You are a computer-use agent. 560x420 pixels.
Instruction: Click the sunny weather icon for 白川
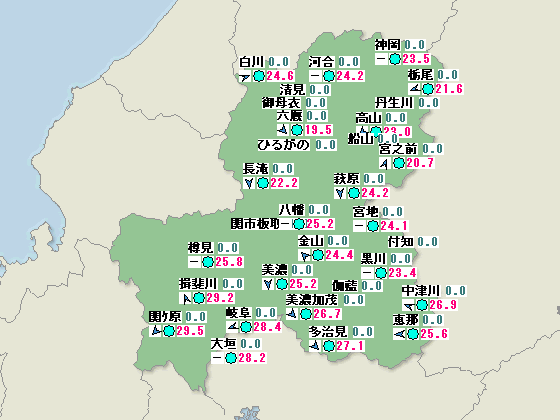click(259, 76)
